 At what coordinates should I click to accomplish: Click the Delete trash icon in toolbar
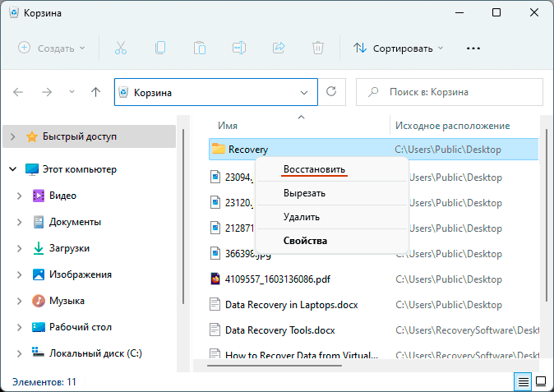click(x=318, y=48)
